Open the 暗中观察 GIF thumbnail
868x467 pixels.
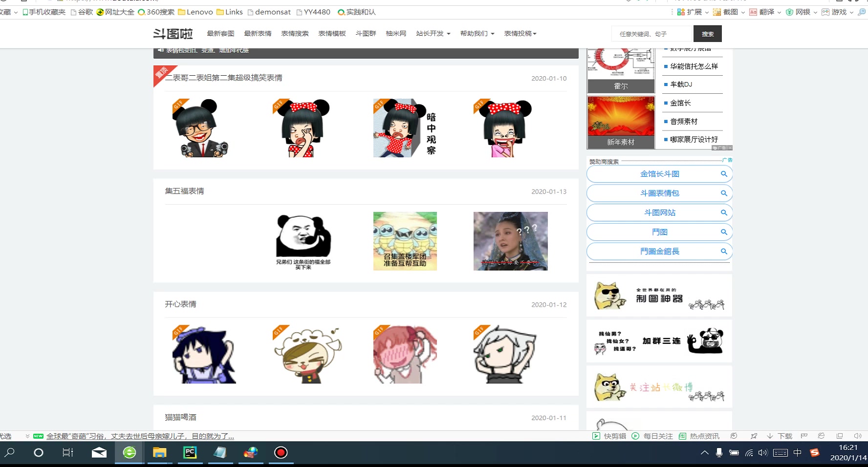405,128
